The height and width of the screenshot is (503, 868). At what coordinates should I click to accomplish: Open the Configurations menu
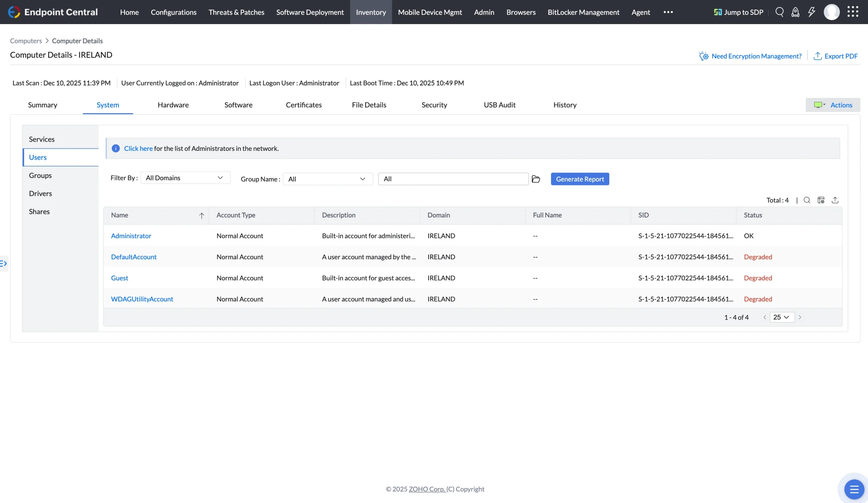(174, 12)
